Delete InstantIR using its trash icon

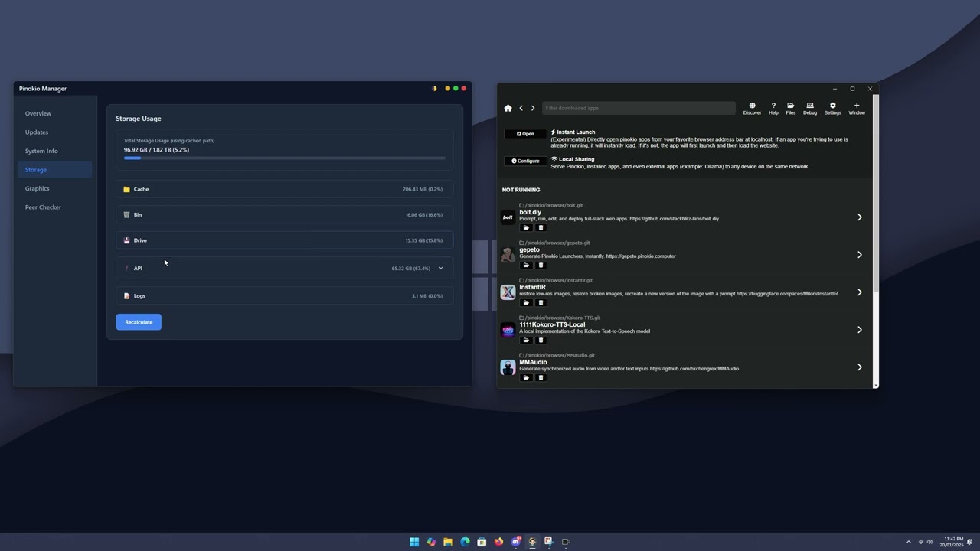(x=541, y=302)
